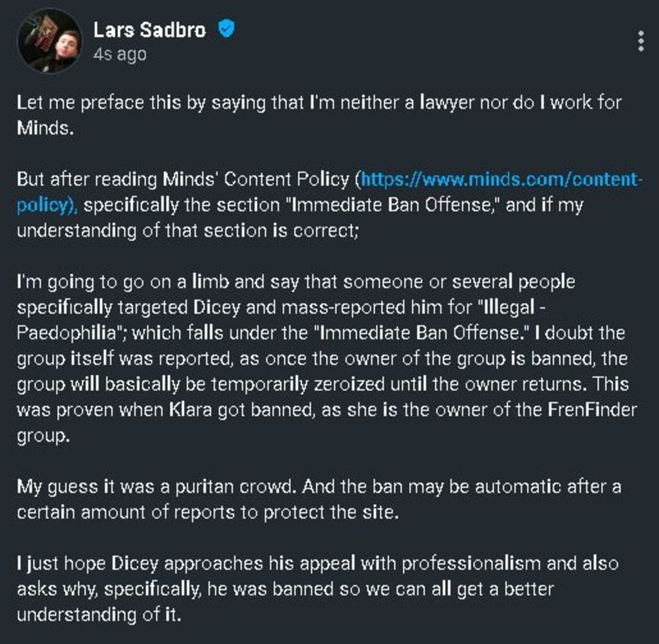Open the post via the "4s ago" timestamp
Viewport: 659px width, 644px height.
(x=120, y=55)
